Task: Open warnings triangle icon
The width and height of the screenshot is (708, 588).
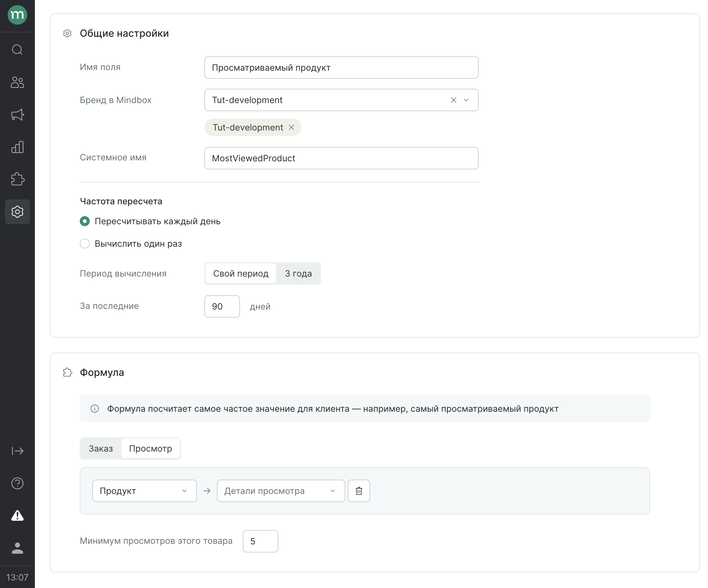Action: 17,515
